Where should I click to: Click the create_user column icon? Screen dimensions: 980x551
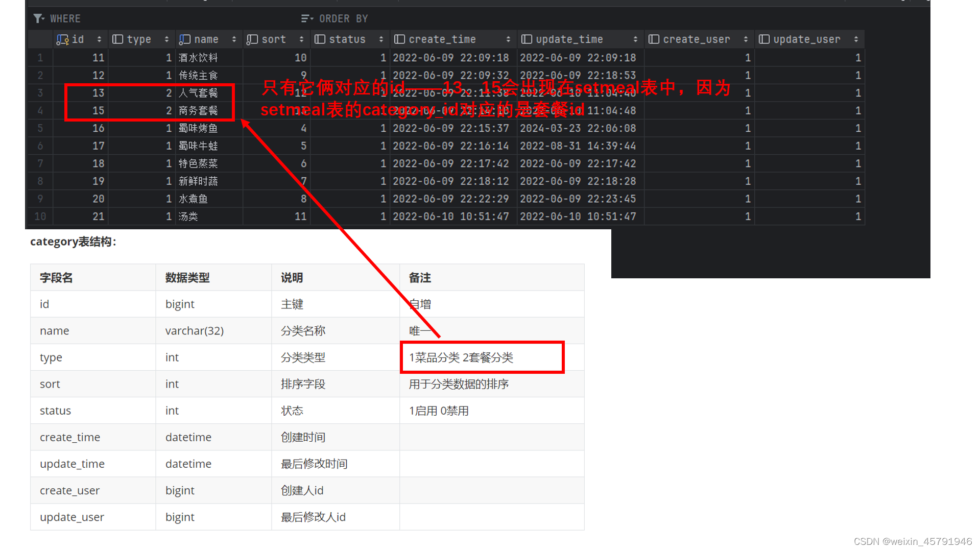654,39
